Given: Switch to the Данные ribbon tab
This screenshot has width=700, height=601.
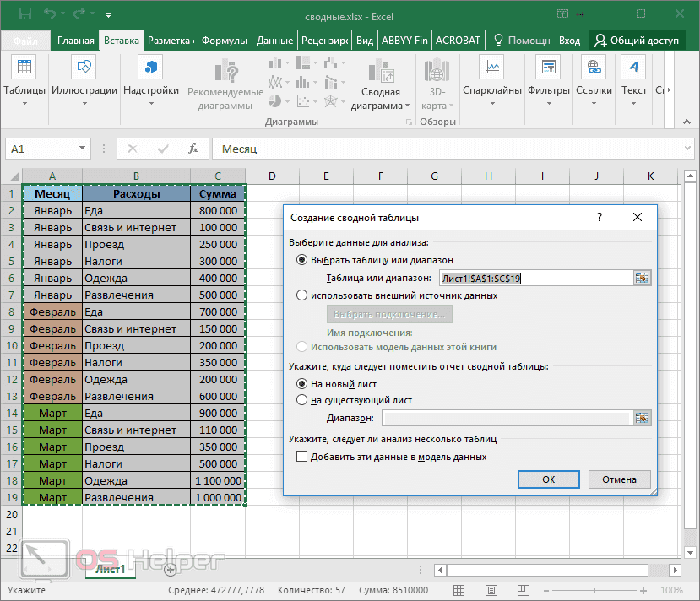Looking at the screenshot, I should (x=275, y=39).
